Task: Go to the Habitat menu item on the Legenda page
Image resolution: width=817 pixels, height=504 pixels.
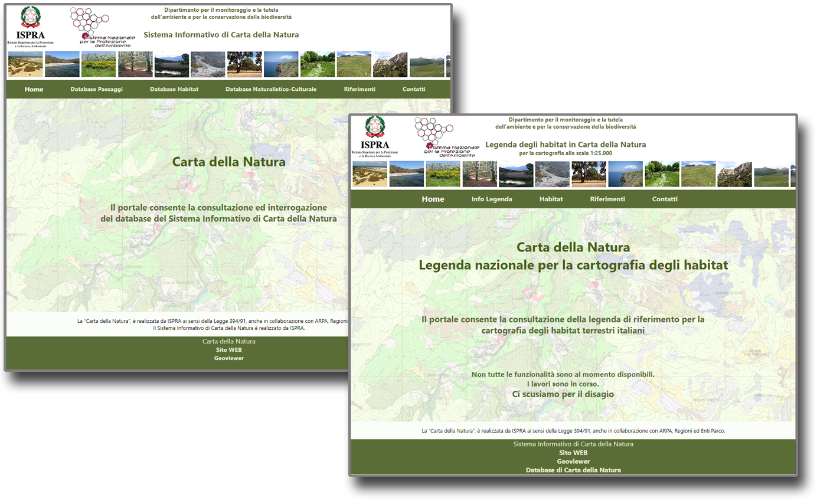Action: pyautogui.click(x=551, y=199)
